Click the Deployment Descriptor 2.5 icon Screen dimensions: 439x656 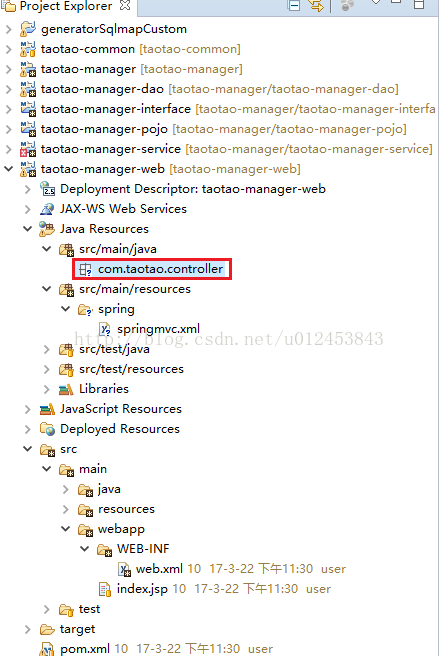(47, 189)
